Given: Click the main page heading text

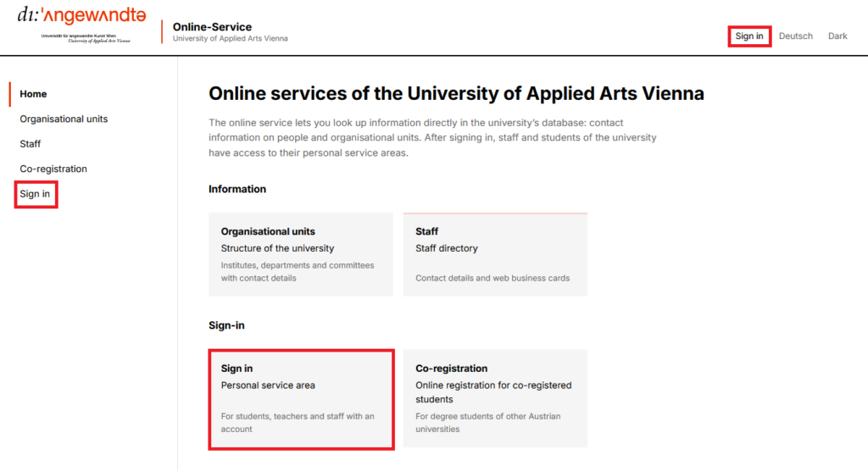Looking at the screenshot, I should (x=456, y=93).
